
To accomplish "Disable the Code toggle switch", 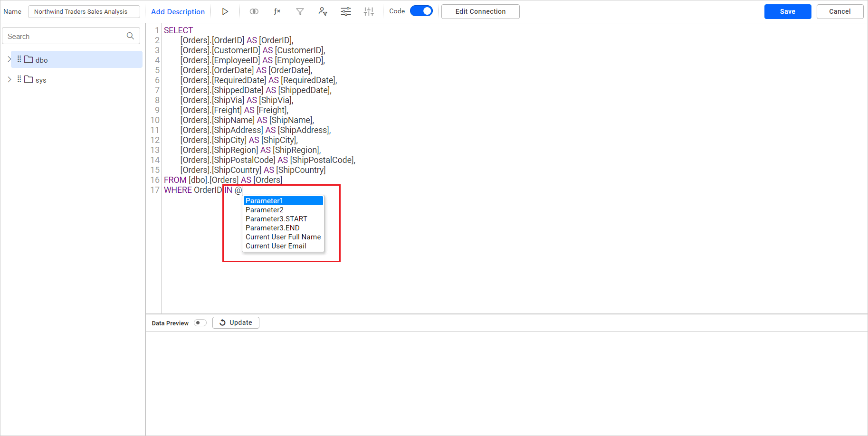I will click(421, 10).
